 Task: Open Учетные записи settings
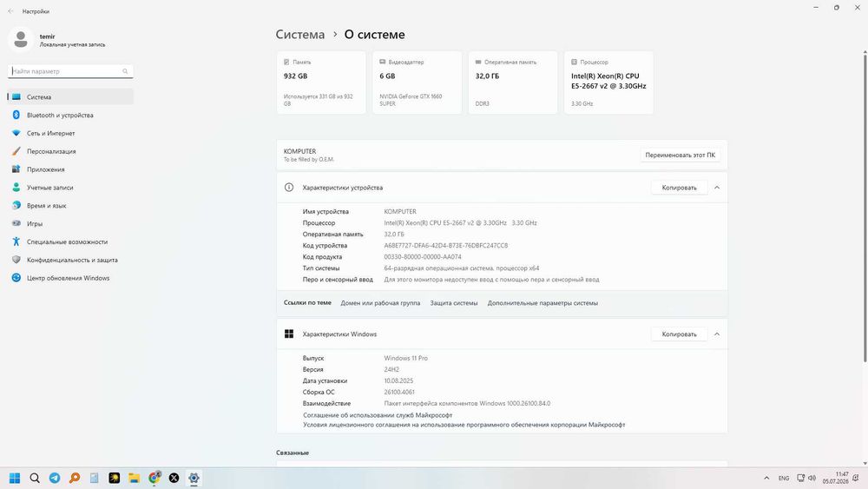click(70, 188)
